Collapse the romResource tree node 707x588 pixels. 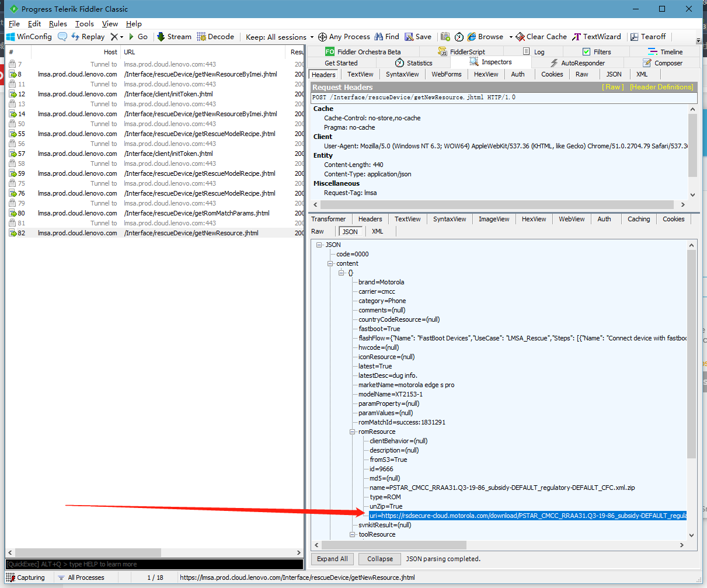tap(353, 432)
